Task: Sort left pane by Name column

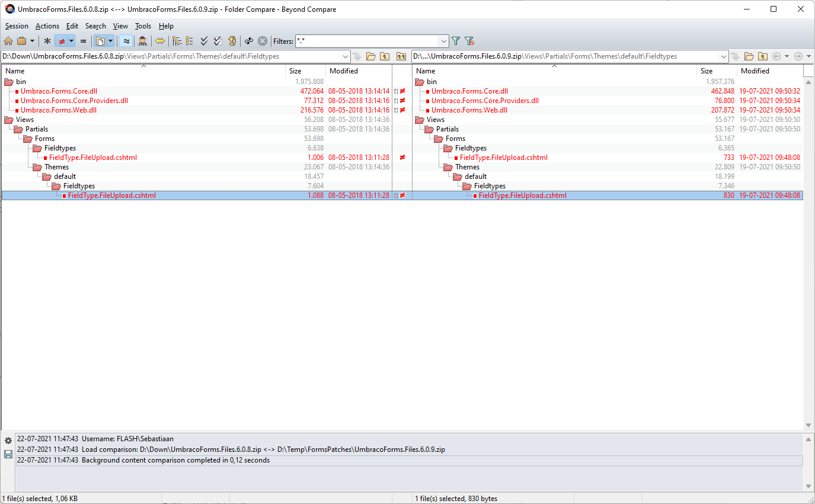Action: tap(143, 71)
